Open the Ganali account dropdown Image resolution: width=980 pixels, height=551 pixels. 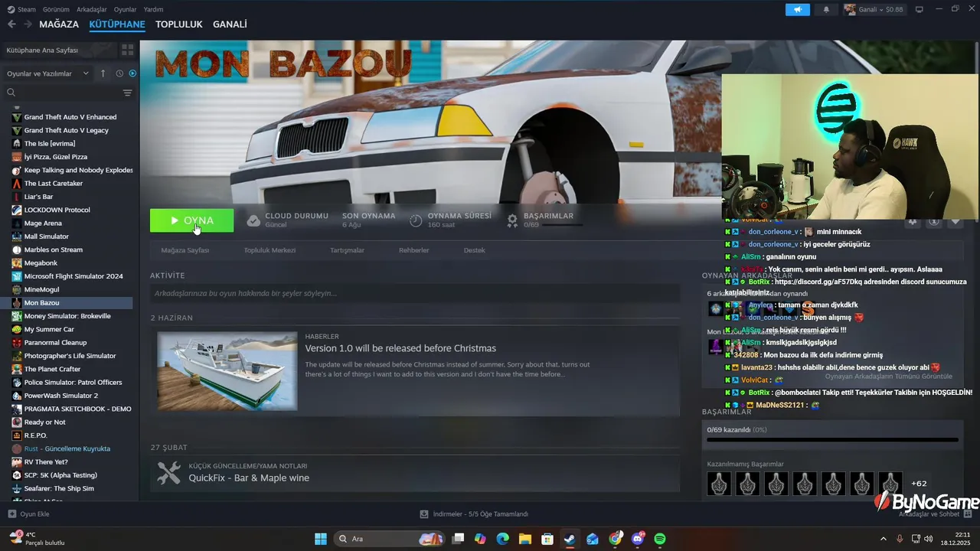pos(874,10)
